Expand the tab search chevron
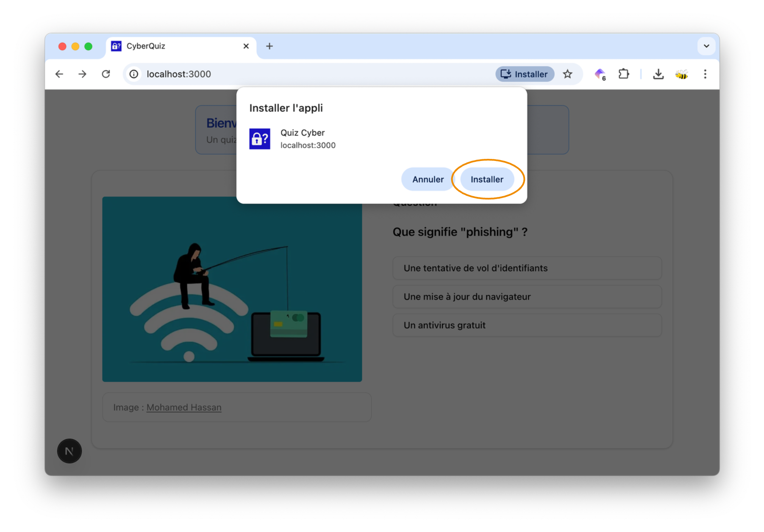The image size is (764, 532). [706, 46]
